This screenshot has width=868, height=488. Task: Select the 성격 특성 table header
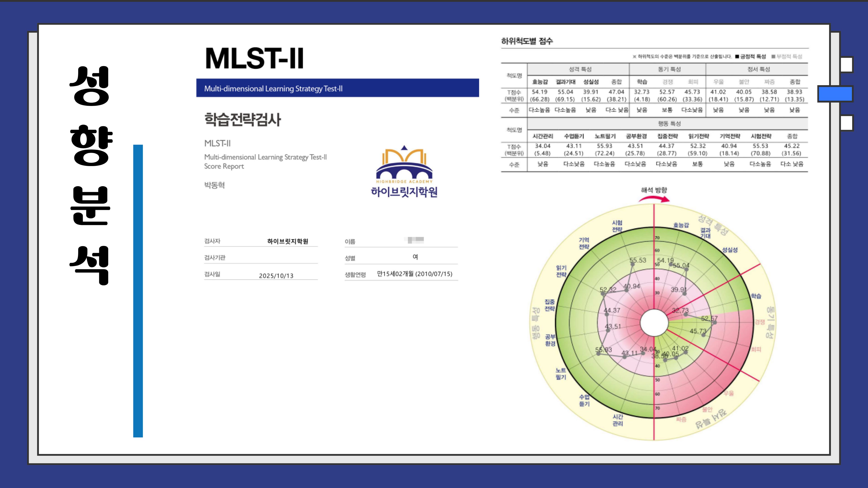[x=580, y=69]
